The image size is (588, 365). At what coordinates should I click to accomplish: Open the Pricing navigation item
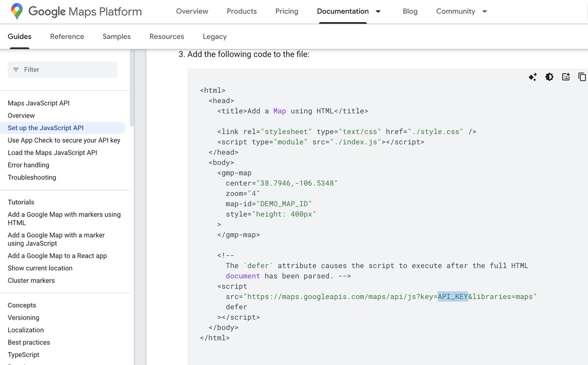(x=287, y=11)
